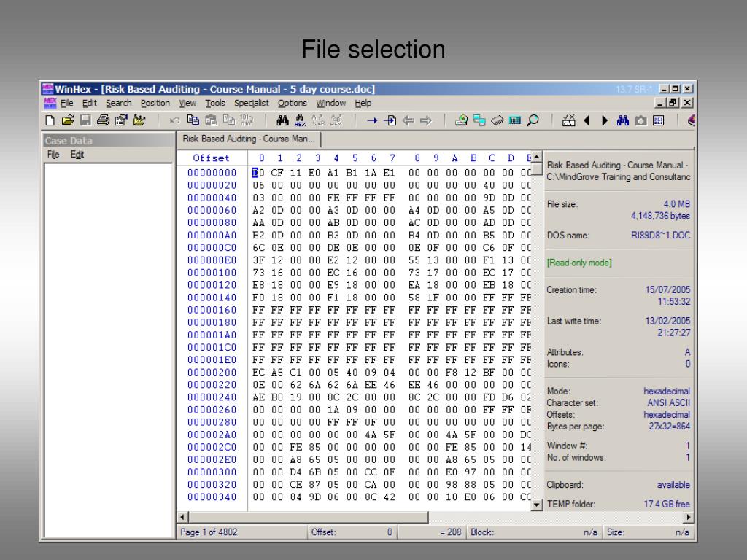
Task: Open the Search menu
Action: coord(119,103)
